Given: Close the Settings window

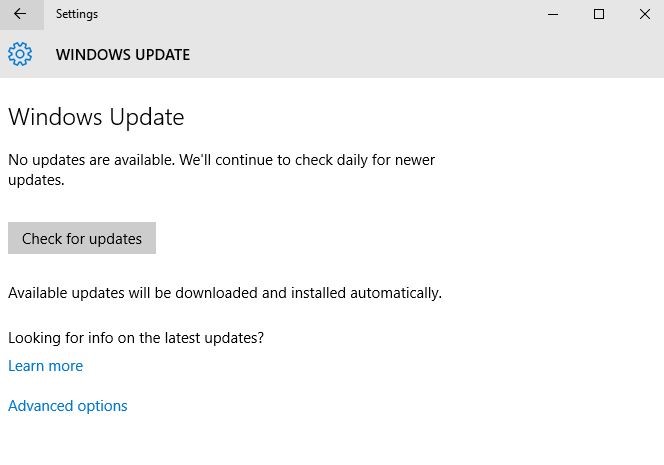Looking at the screenshot, I should coord(645,14).
